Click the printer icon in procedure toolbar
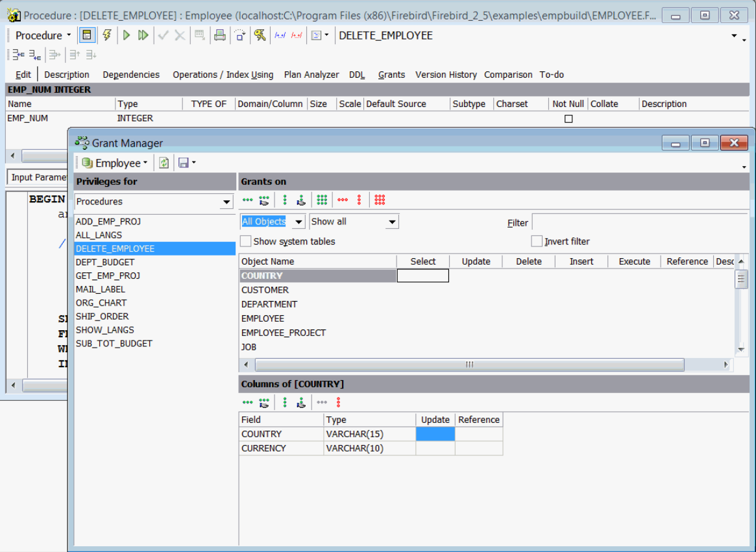Viewport: 756px width, 552px height. click(220, 35)
